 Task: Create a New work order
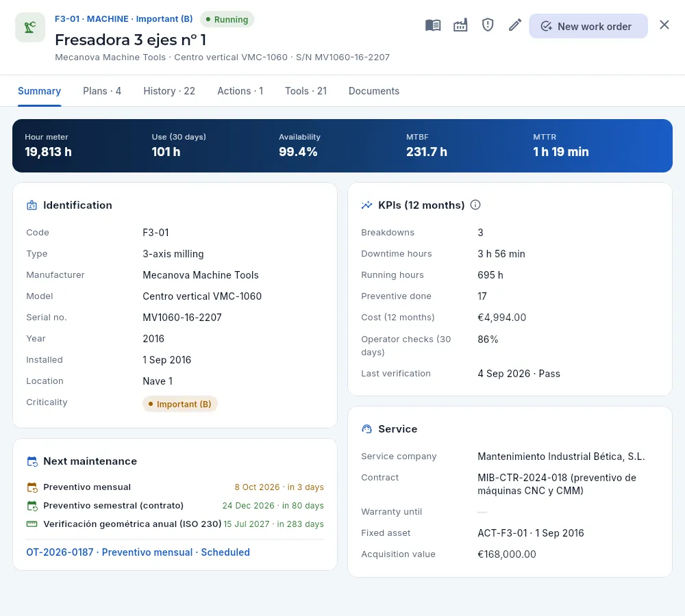click(x=588, y=26)
